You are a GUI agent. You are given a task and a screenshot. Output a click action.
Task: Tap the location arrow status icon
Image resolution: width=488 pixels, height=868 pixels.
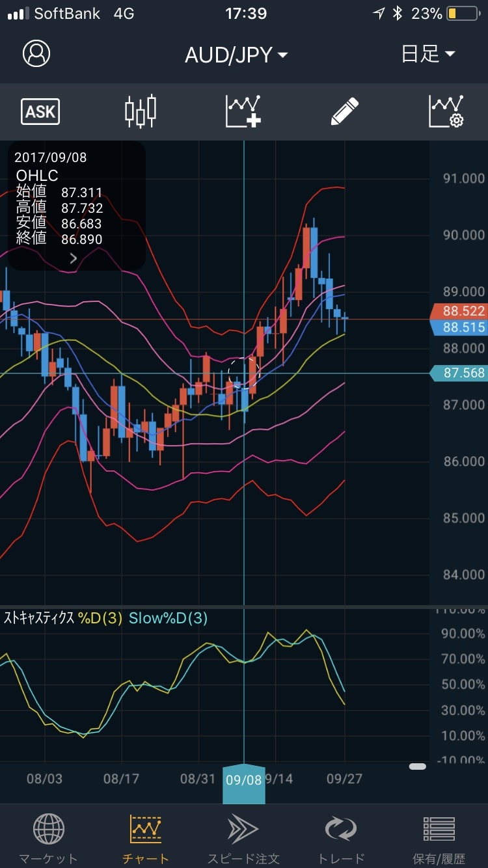click(x=379, y=14)
